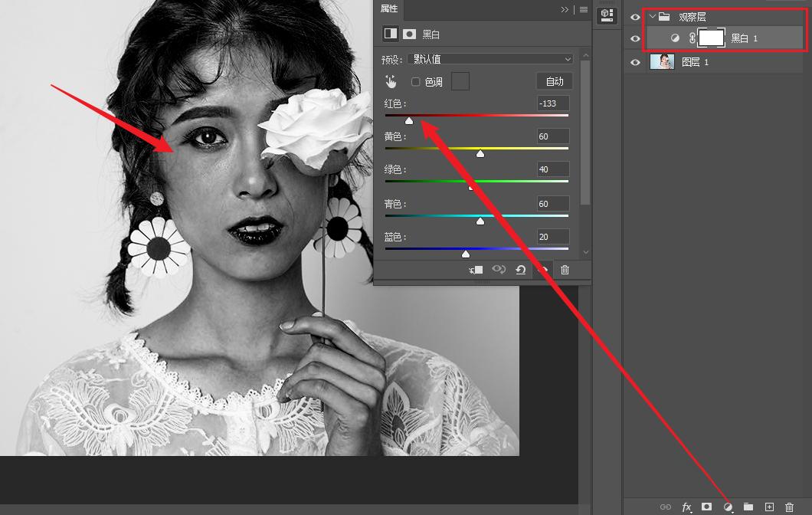Toggle visibility of 黑白 1 layer
This screenshot has width=812, height=515.
[635, 38]
